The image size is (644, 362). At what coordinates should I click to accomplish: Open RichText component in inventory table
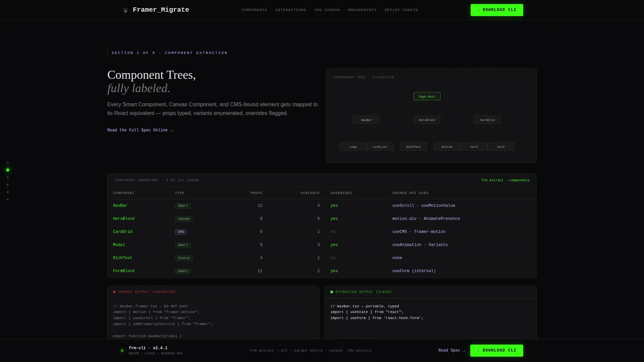(122, 258)
